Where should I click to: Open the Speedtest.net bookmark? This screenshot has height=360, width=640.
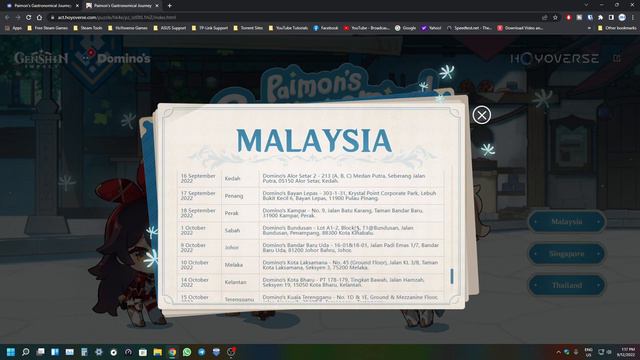click(469, 28)
